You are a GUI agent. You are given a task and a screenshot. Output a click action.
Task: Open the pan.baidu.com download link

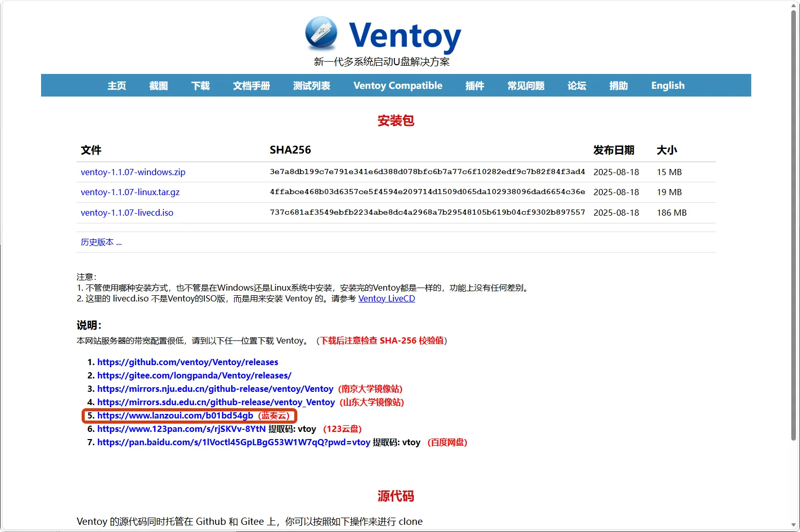(x=234, y=442)
